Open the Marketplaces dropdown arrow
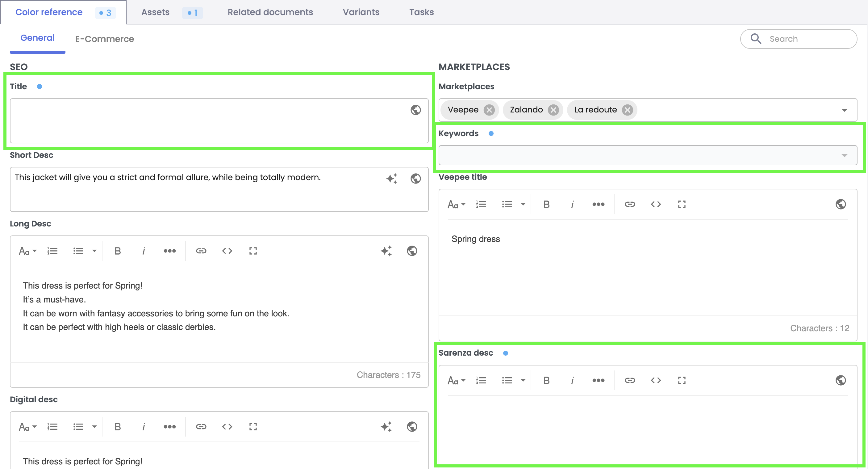868x469 pixels. point(844,110)
